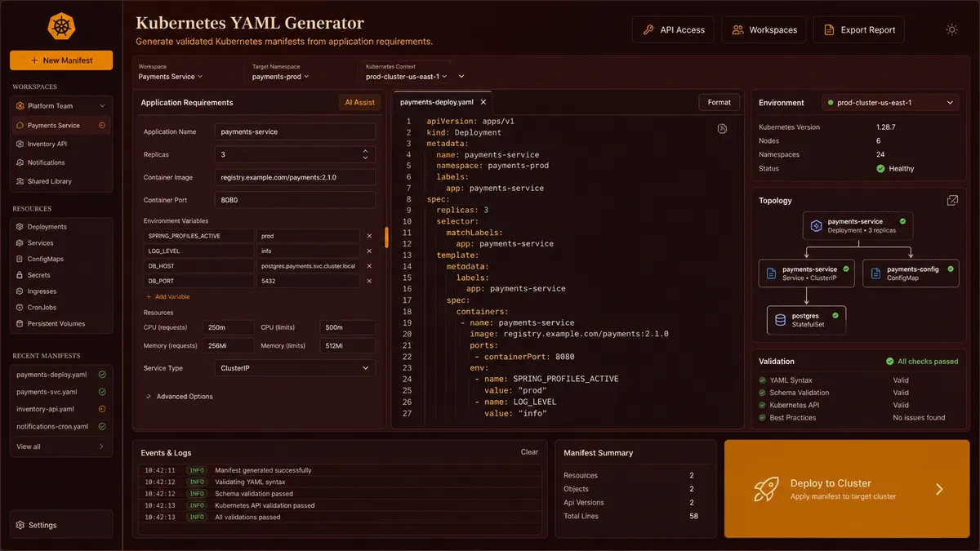Remove the SPRING_PROFILES_ACTIVE variable
This screenshot has width=980, height=551.
coord(369,236)
